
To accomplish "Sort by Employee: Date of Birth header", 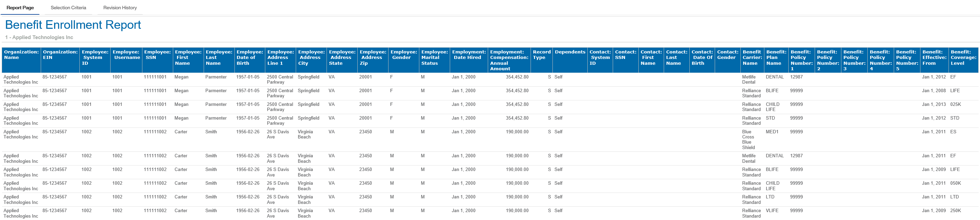I will [x=250, y=58].
